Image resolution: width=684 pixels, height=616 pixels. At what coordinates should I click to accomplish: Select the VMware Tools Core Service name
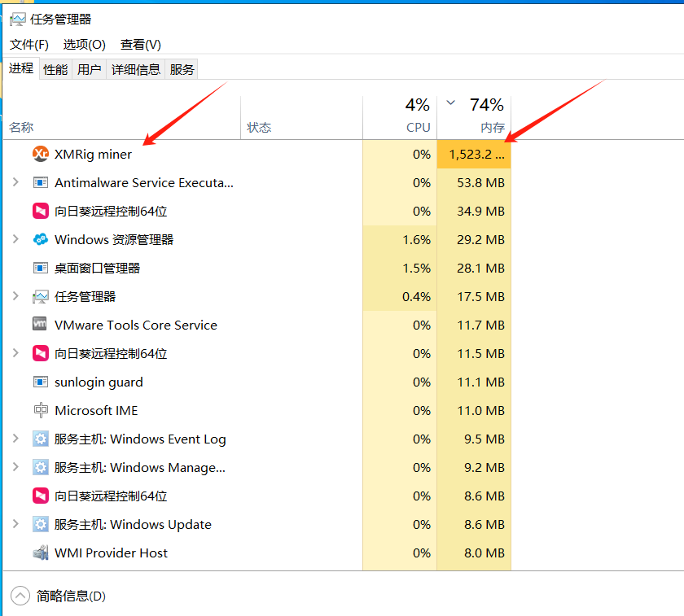tap(136, 325)
